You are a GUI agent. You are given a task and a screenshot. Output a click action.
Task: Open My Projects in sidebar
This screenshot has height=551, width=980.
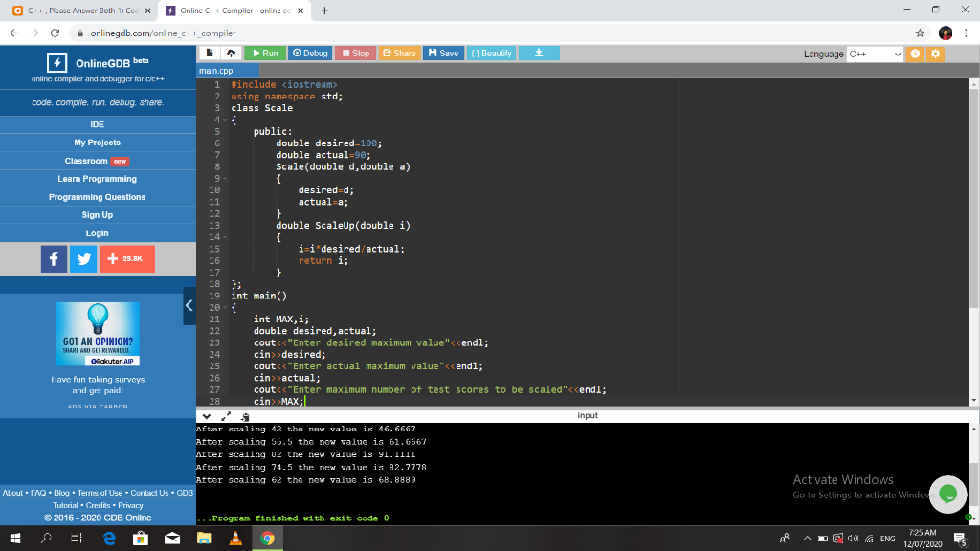[98, 143]
